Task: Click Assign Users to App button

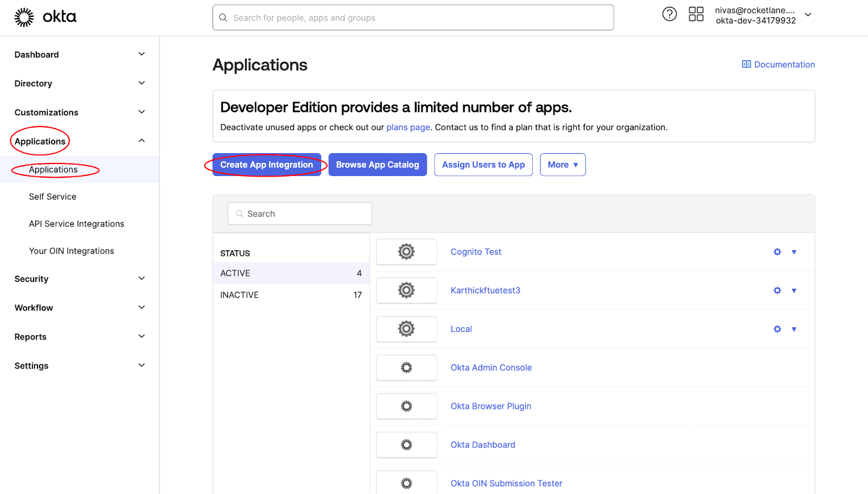Action: [483, 164]
